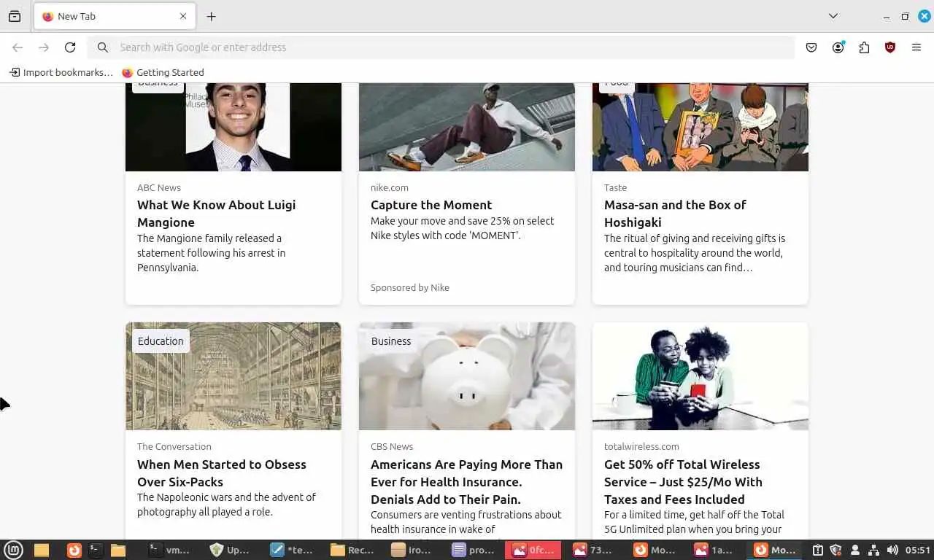Click Import bookmarks in bookmarks toolbar
934x560 pixels.
pyautogui.click(x=61, y=72)
